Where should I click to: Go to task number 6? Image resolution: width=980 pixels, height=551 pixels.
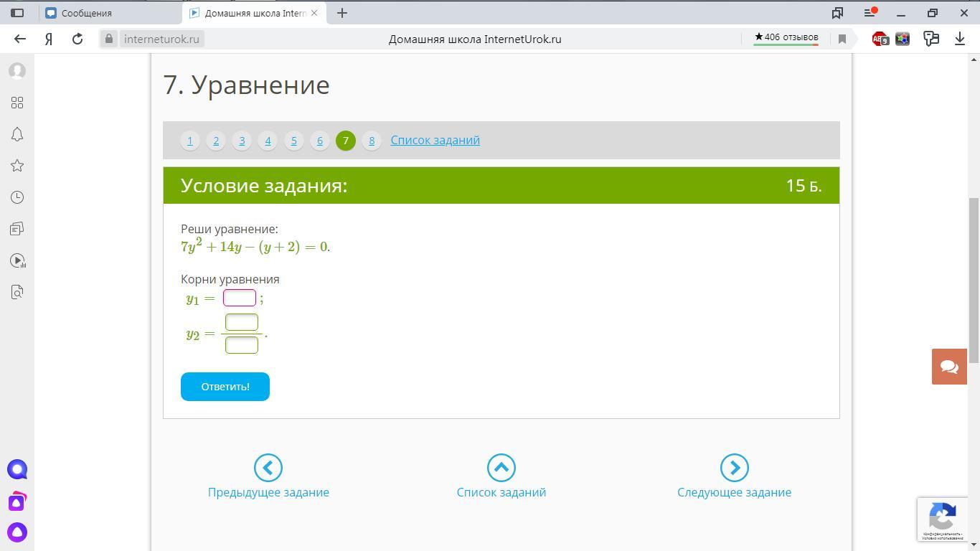320,141
